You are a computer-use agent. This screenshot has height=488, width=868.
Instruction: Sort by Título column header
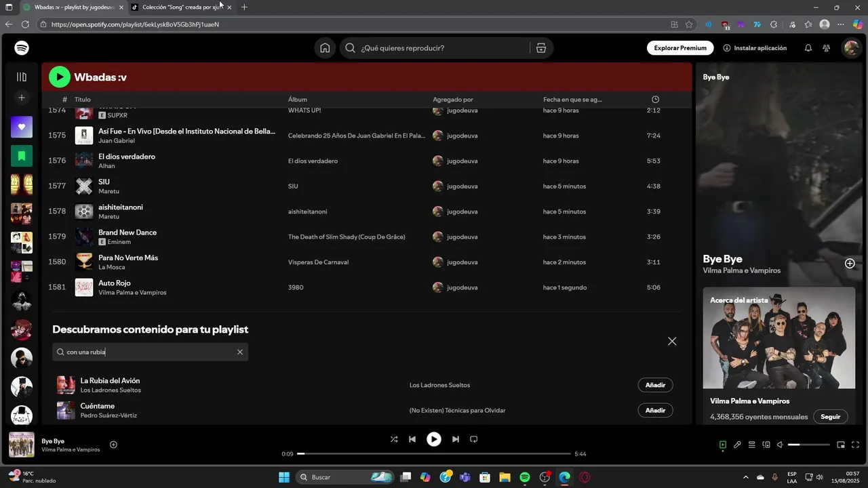(x=83, y=100)
